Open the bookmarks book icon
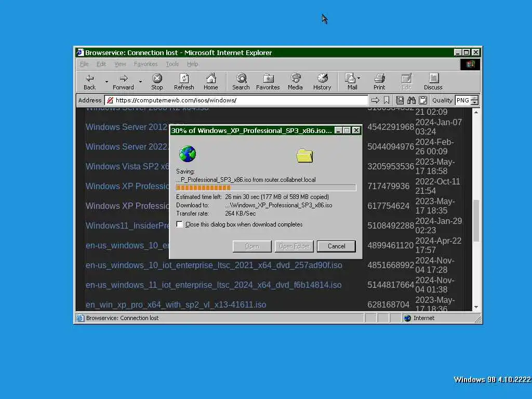The image size is (532, 399). pyautogui.click(x=400, y=100)
